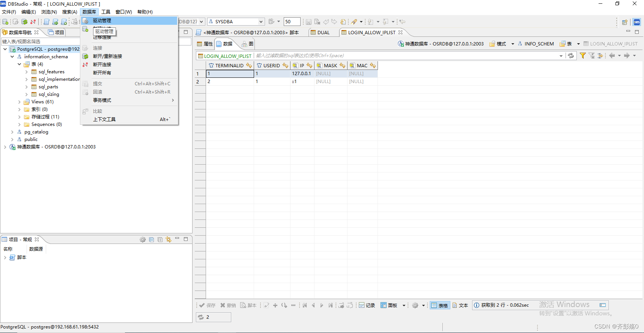Open the SYSDBA schema dropdown
The width and height of the screenshot is (644, 333).
(x=261, y=22)
